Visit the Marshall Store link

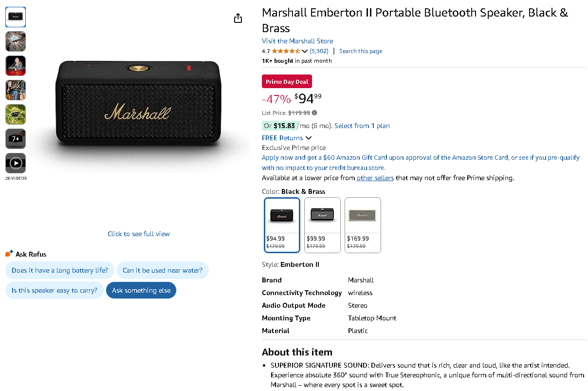(x=297, y=41)
